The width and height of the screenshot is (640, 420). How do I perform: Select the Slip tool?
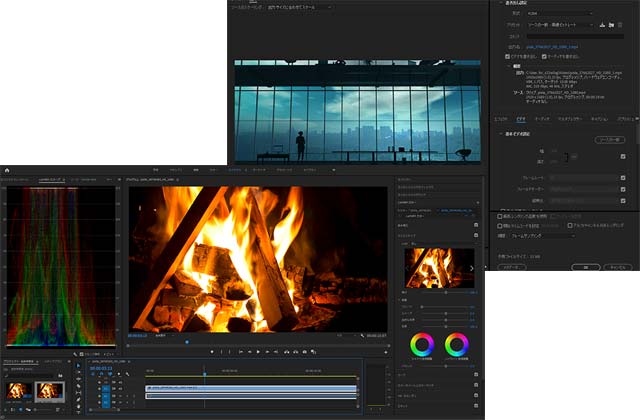pyautogui.click(x=78, y=393)
